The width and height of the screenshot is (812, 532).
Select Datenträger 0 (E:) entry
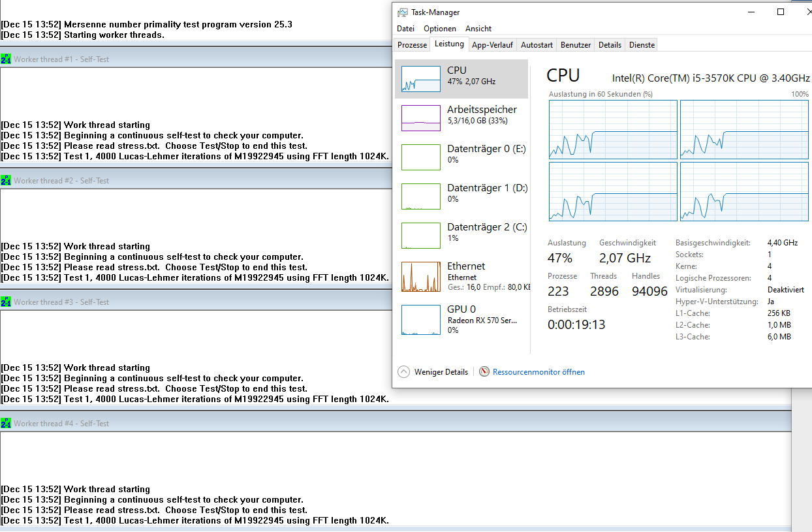[461, 157]
